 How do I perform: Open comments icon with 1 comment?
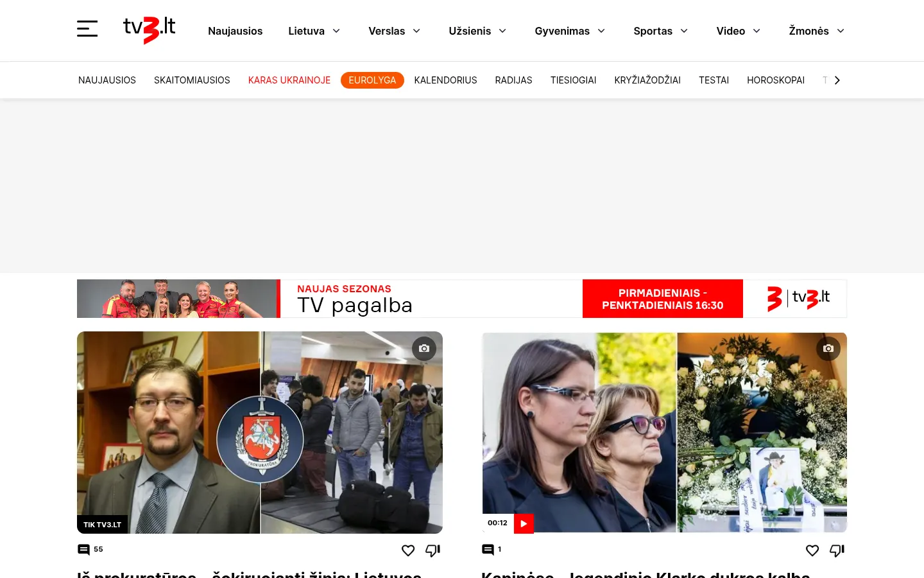[x=488, y=550]
